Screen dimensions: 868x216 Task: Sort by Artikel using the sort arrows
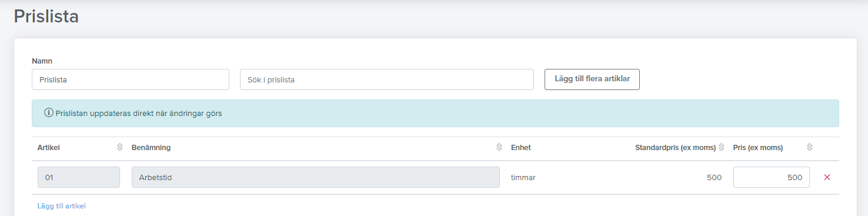119,148
